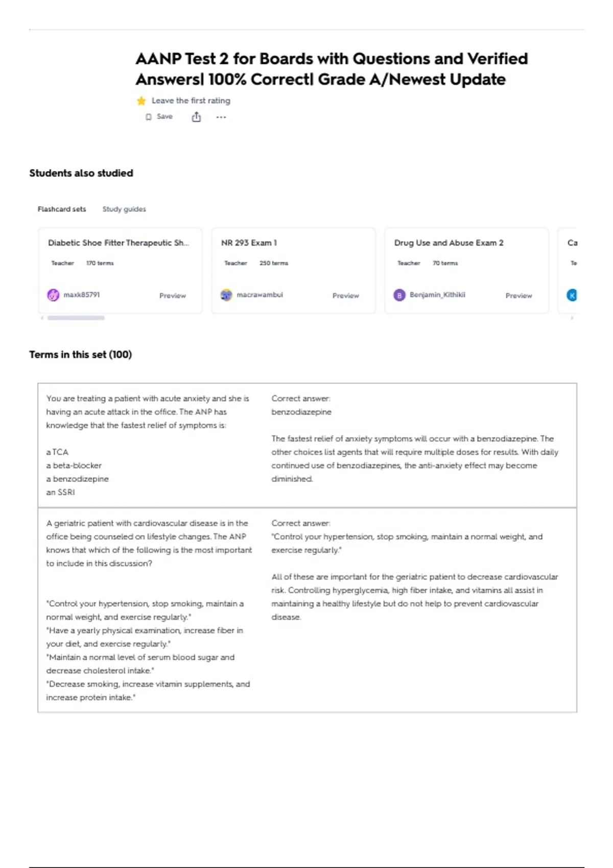613x868 pixels.
Task: Click the horizontal carousel scrollbar
Action: [x=76, y=318]
